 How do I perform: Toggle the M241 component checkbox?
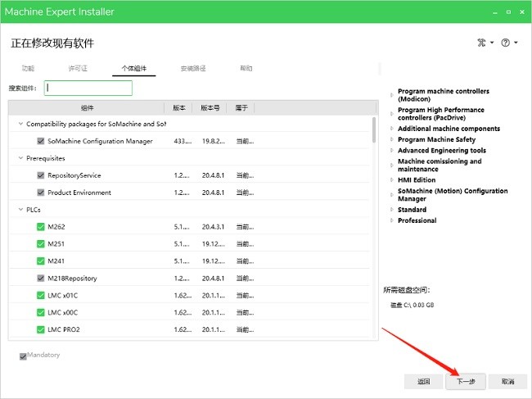(41, 261)
